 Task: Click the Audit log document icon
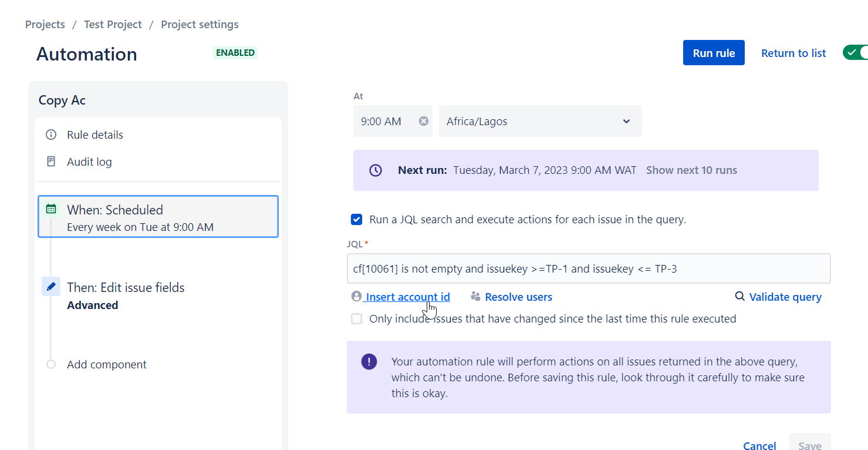pos(51,162)
